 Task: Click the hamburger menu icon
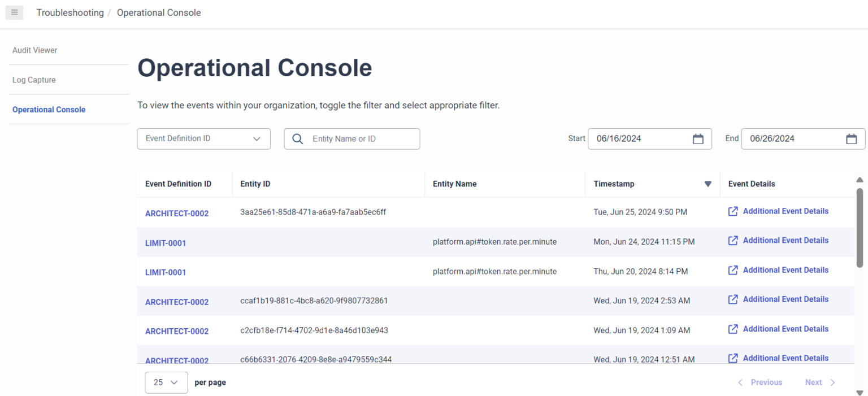click(x=14, y=12)
